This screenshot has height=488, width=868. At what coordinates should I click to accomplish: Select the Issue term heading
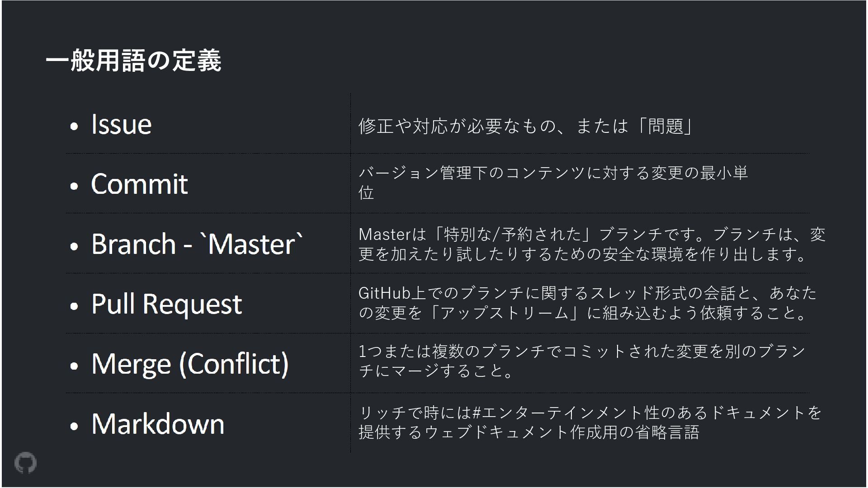point(121,124)
